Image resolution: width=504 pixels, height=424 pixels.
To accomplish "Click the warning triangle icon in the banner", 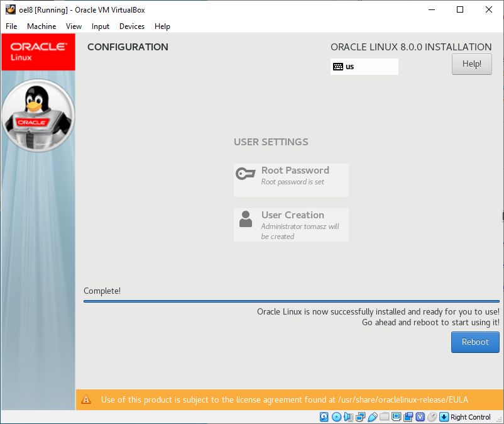I will [x=86, y=400].
